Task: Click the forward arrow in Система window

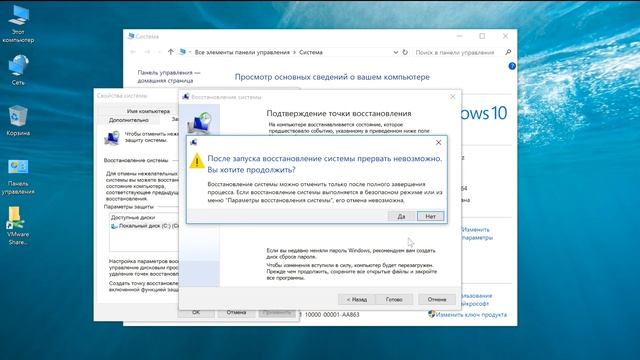Action: 147,52
